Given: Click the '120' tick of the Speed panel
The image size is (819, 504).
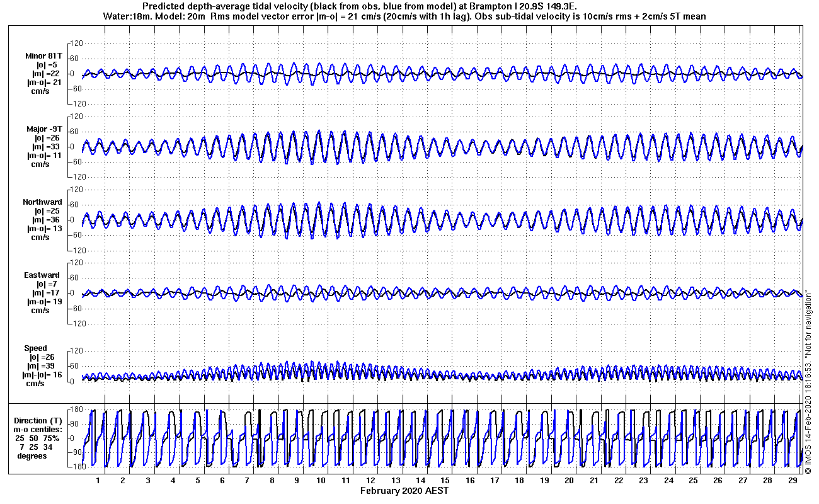Looking at the screenshot, I should point(77,350).
